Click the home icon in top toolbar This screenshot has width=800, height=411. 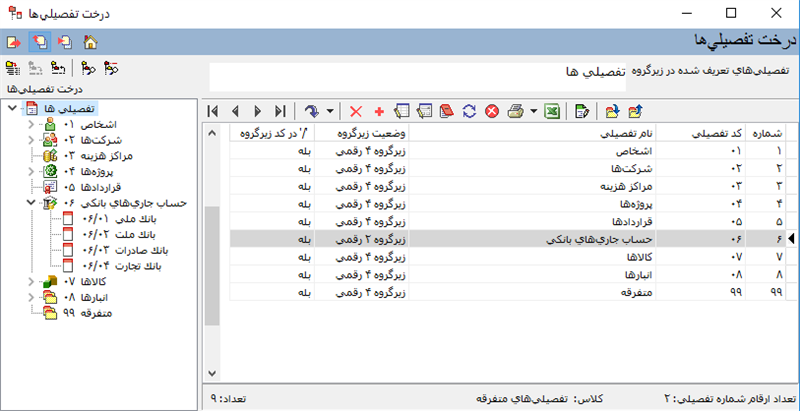(90, 42)
